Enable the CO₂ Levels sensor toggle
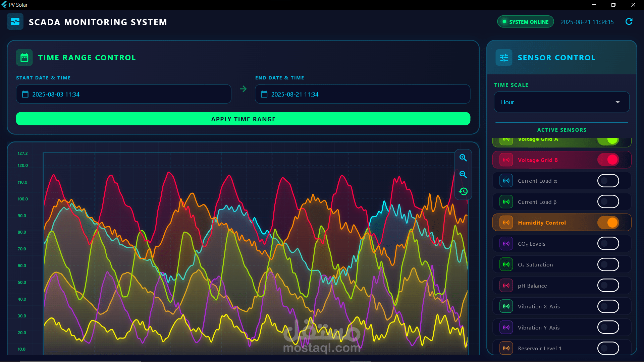This screenshot has width=644, height=362. click(608, 244)
